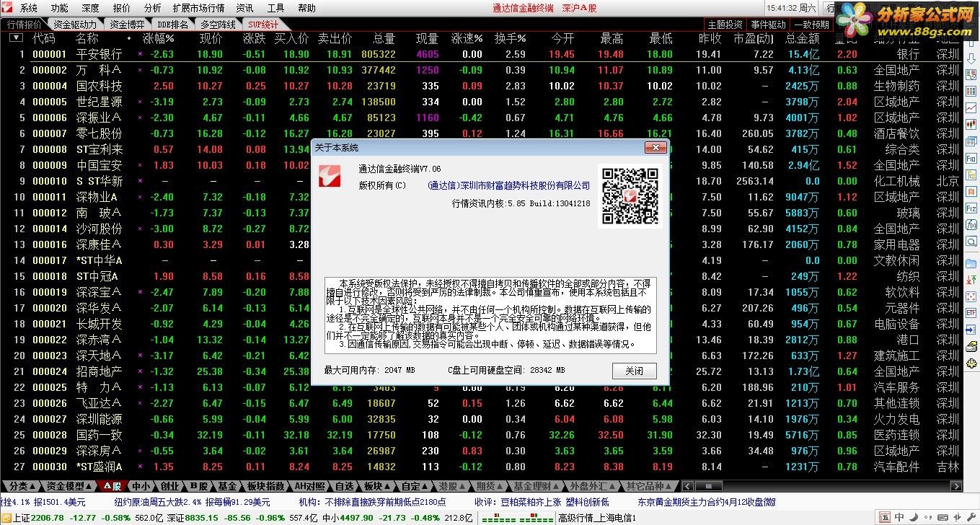Click the 关闭 button in the About dialog
The height and width of the screenshot is (525, 980).
tap(635, 371)
